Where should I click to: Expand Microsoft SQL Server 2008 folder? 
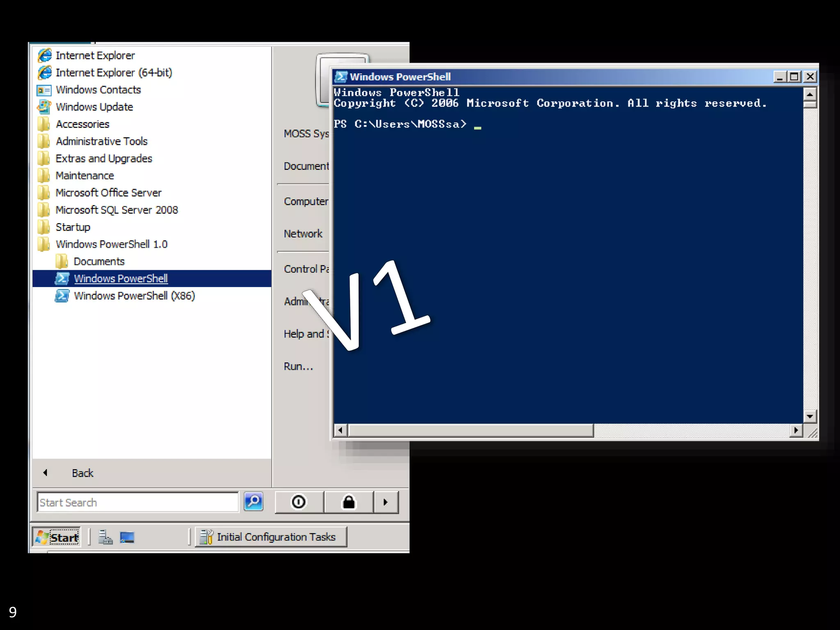pyautogui.click(x=116, y=210)
